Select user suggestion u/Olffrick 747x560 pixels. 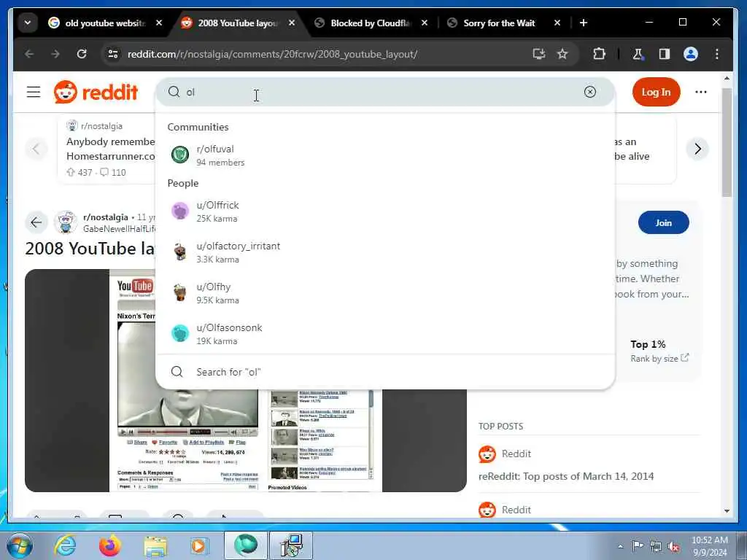(x=385, y=211)
